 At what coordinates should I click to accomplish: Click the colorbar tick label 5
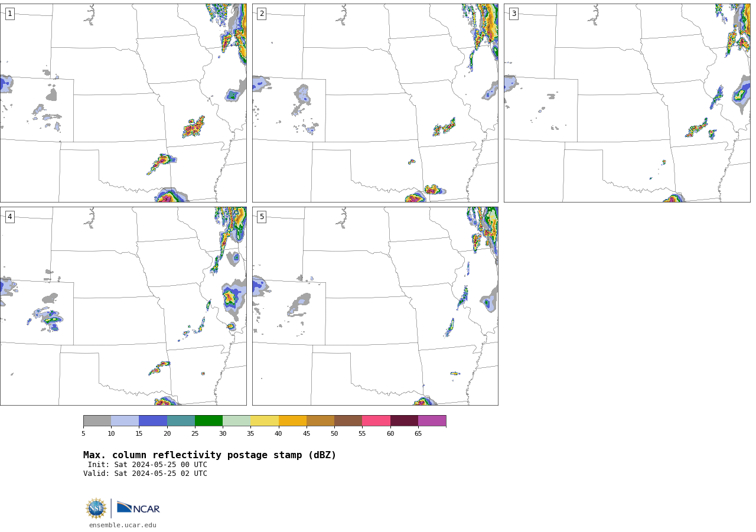click(83, 433)
